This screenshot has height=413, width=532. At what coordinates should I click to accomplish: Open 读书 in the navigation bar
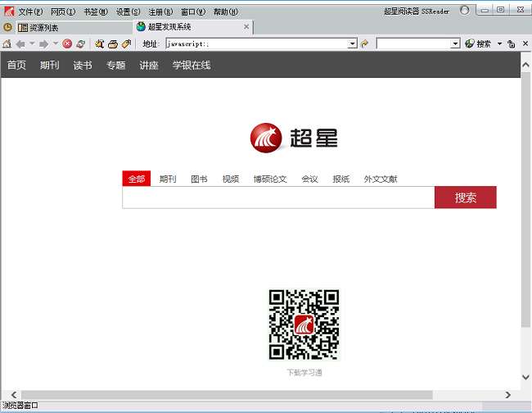pyautogui.click(x=83, y=66)
